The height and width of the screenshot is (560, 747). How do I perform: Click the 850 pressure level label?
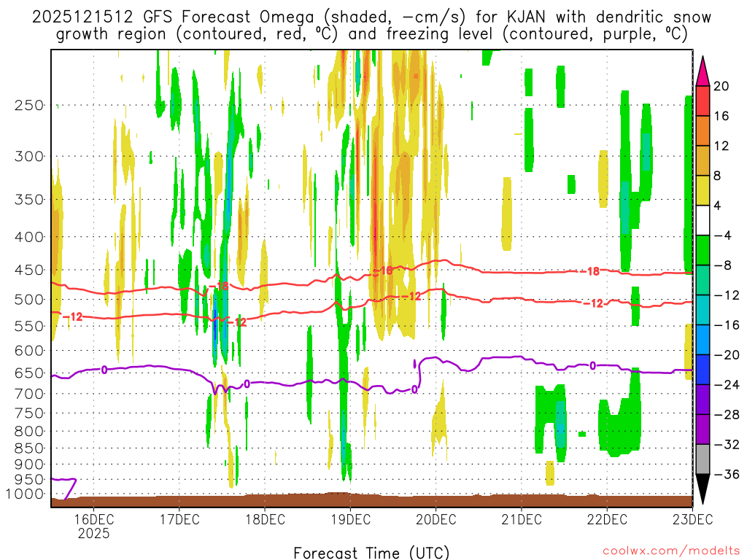pos(29,448)
